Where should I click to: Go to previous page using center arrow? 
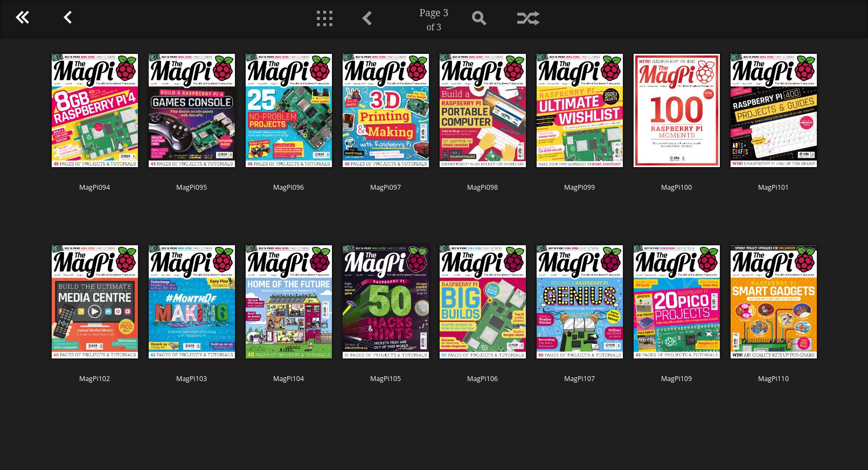click(367, 18)
